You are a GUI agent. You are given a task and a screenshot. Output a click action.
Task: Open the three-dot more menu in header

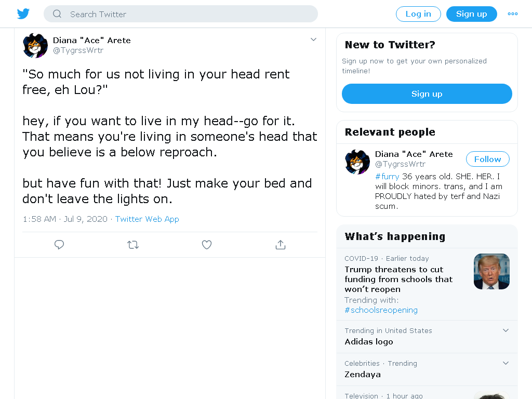[x=512, y=14]
